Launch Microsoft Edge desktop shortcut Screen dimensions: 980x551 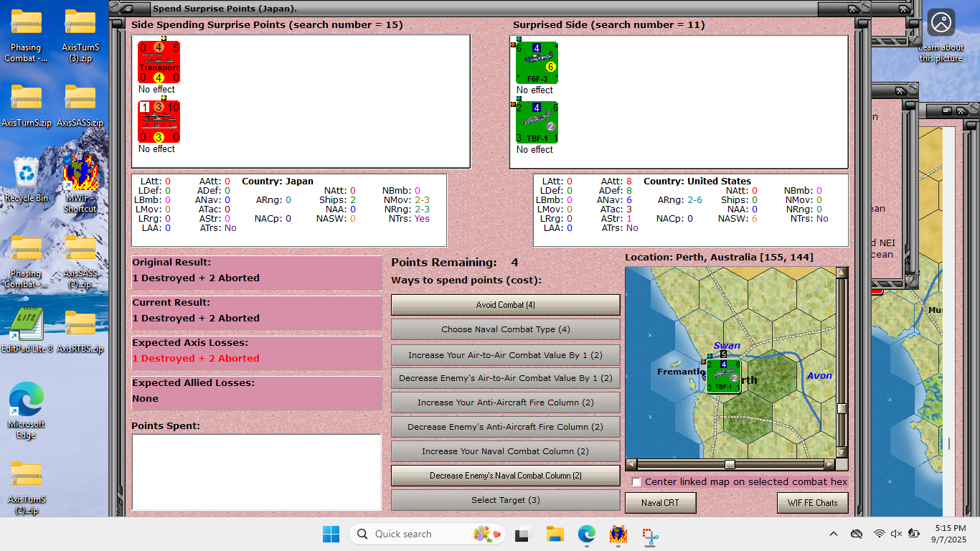pyautogui.click(x=27, y=410)
